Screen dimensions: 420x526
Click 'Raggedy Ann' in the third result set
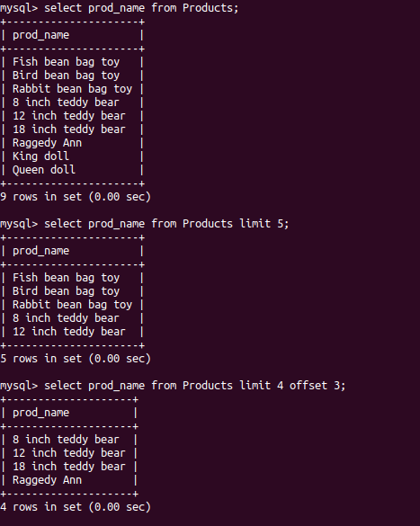tap(48, 480)
